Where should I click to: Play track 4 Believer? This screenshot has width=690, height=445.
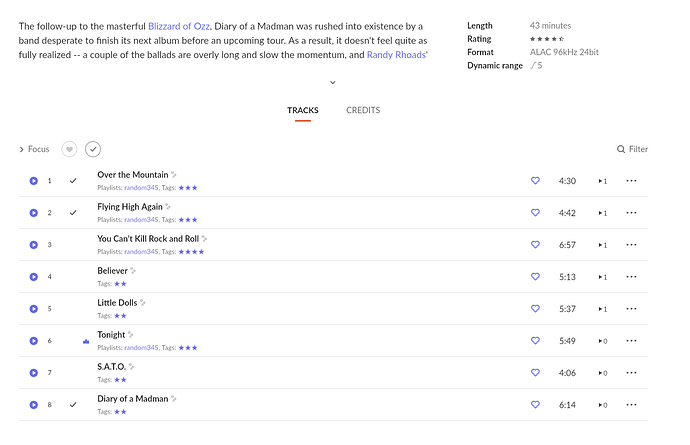pos(33,277)
